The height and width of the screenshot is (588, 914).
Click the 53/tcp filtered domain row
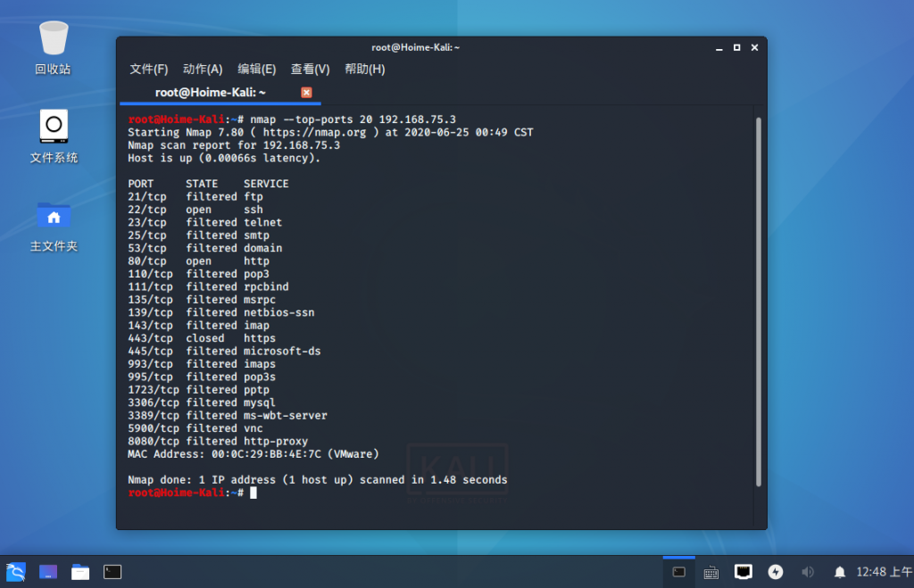pos(204,248)
